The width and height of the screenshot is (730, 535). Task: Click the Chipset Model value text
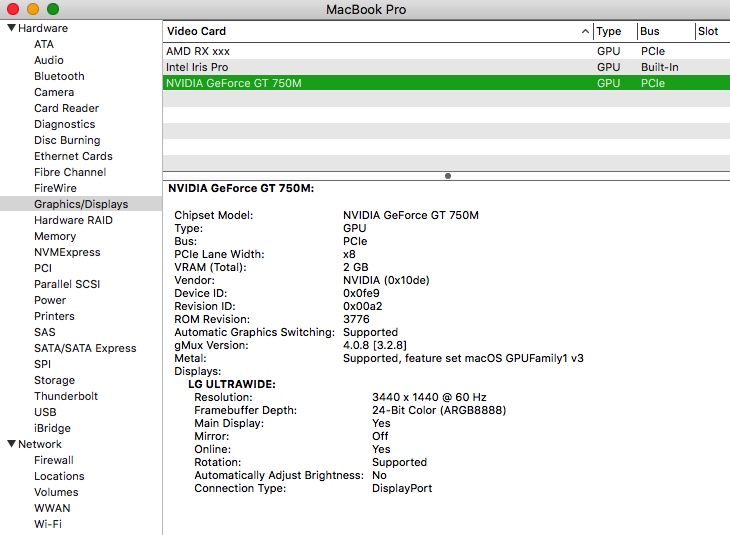[411, 215]
